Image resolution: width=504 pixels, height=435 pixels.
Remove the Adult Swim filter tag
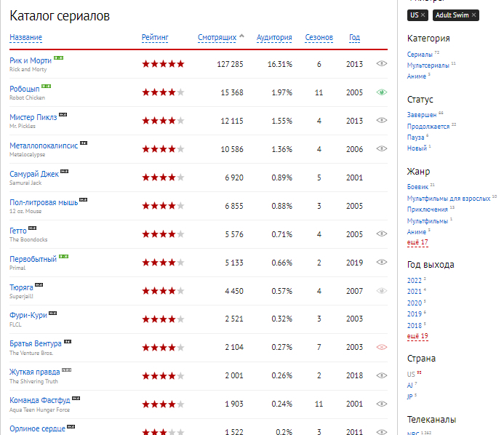[x=473, y=15]
